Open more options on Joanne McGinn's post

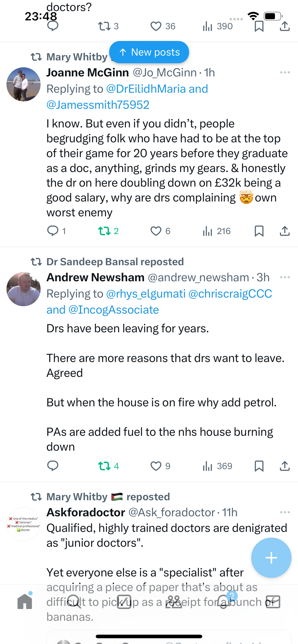pyautogui.click(x=285, y=73)
